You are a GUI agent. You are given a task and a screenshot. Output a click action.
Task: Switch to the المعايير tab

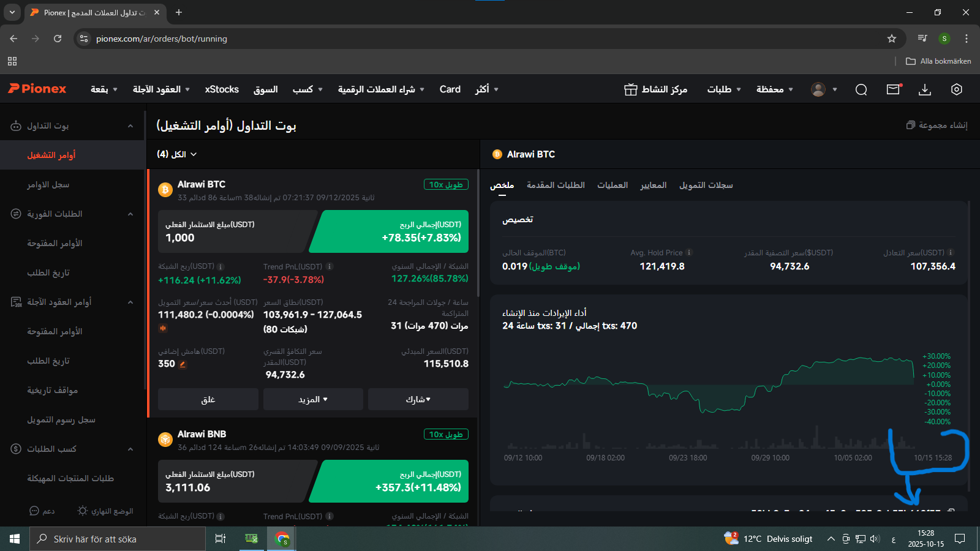pyautogui.click(x=653, y=185)
